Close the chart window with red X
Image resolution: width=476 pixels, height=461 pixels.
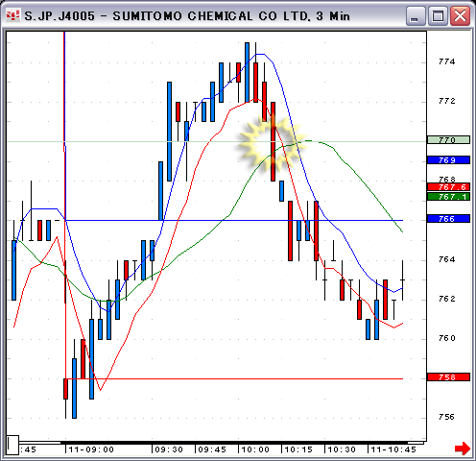coord(460,15)
